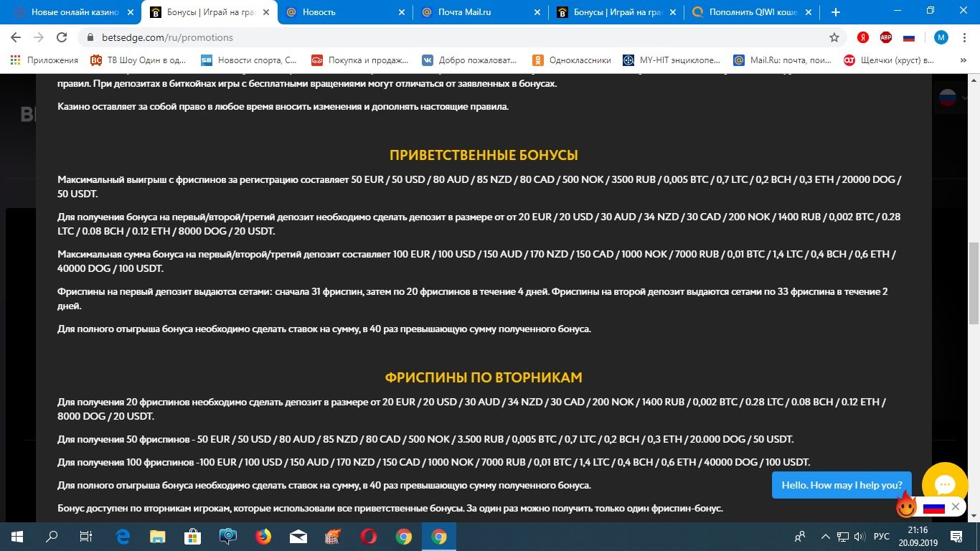This screenshot has width=980, height=551.
Task: Open the Одноклассники bookmark
Action: point(572,60)
